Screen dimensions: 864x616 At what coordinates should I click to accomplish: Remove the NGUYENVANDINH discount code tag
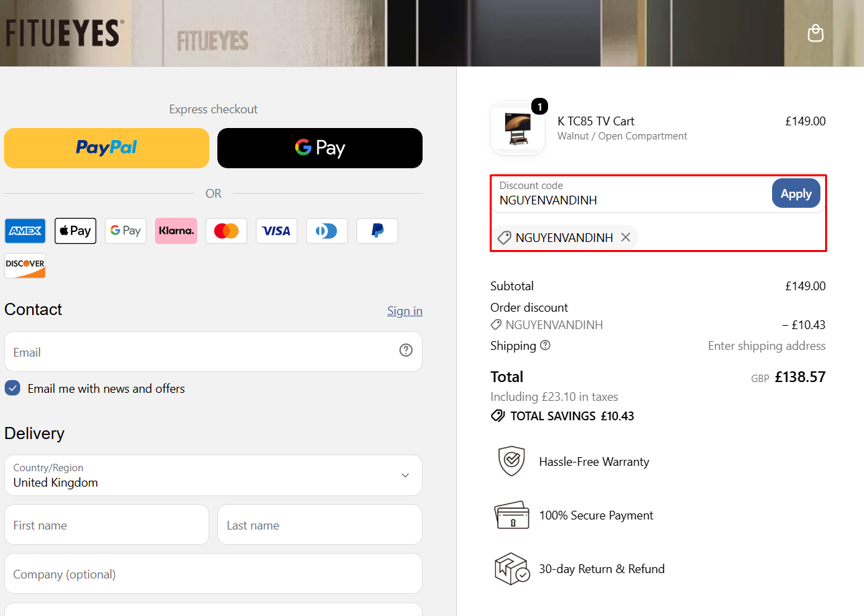click(x=625, y=237)
